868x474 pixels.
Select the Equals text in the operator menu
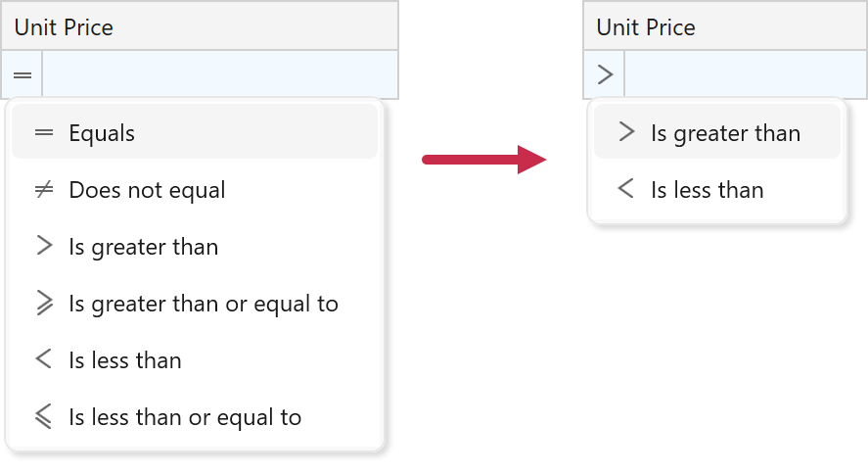coord(102,133)
